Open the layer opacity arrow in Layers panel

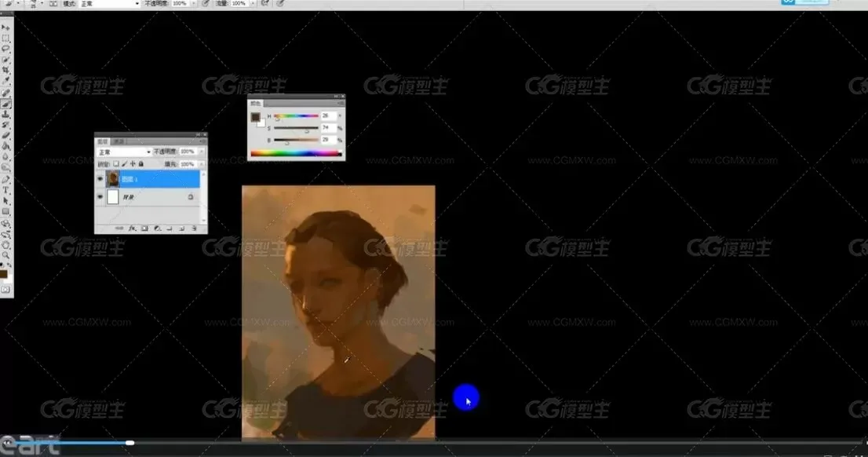(x=202, y=152)
